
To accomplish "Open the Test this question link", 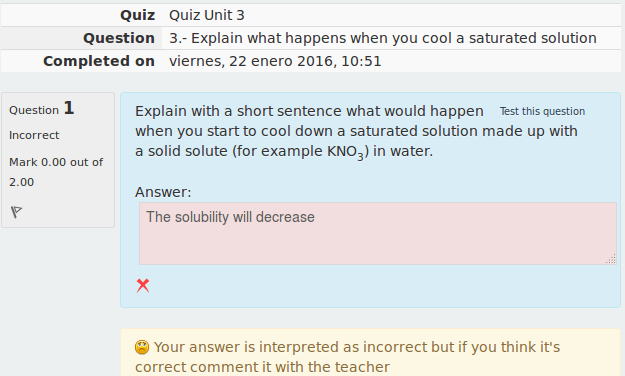I will pos(542,111).
